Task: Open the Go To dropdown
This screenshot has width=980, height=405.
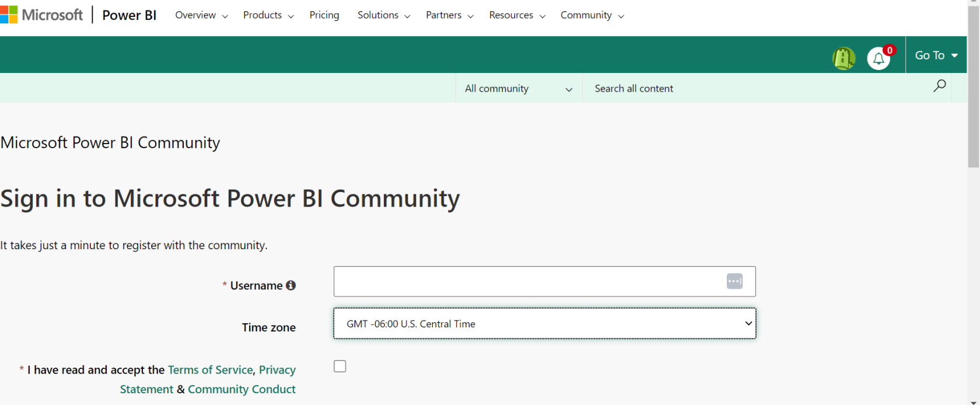Action: point(936,55)
